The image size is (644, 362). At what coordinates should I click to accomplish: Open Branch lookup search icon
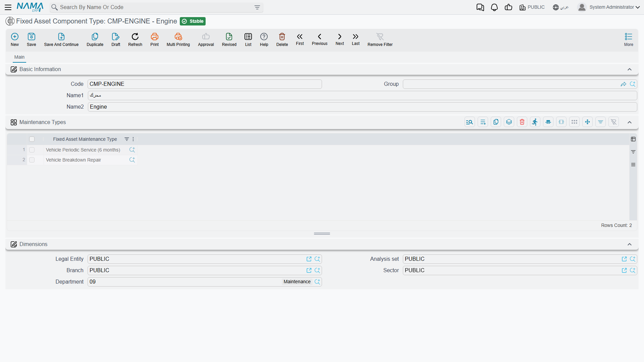317,270
